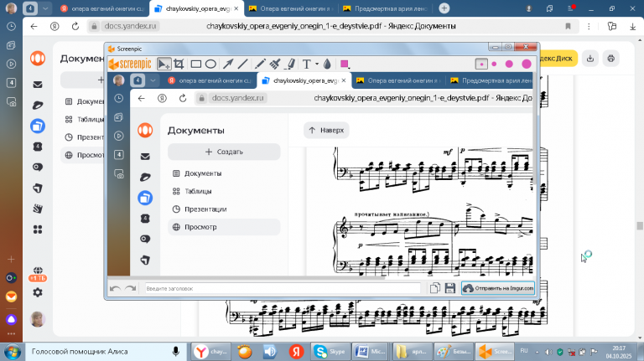
Task: Switch input language via RU indicator
Action: [x=524, y=351]
